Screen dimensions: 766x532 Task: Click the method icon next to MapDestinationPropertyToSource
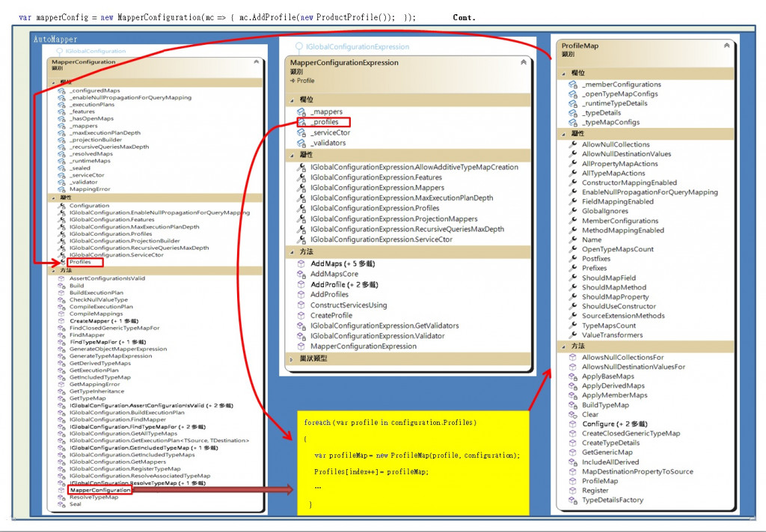pyautogui.click(x=572, y=471)
